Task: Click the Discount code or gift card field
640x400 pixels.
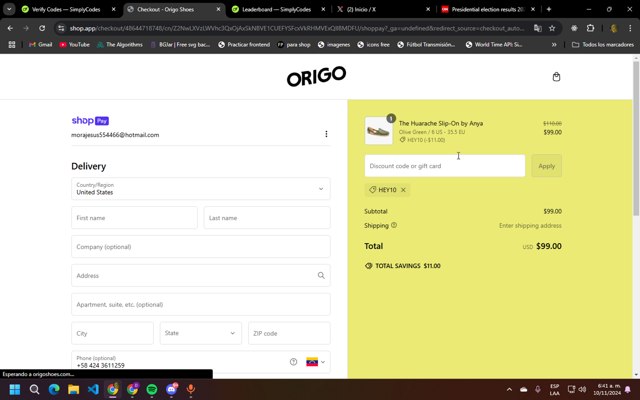Action: click(x=444, y=166)
